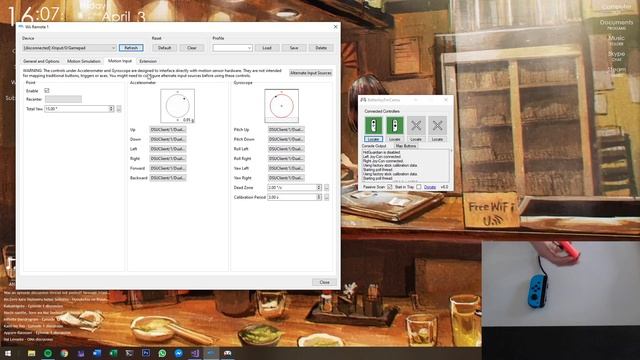Click the Default reset button
Screen dimensions: 640x360
164,48
